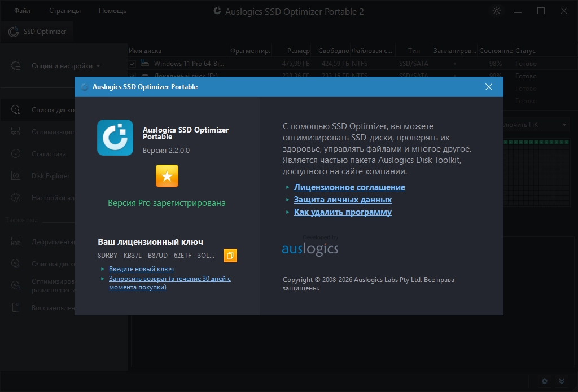Viewport: 578px width, 392px height.
Task: Open the Статистика sidebar item
Action: point(49,154)
